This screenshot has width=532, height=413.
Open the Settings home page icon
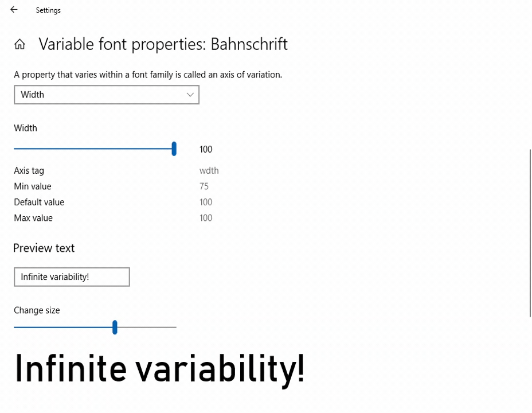[19, 44]
